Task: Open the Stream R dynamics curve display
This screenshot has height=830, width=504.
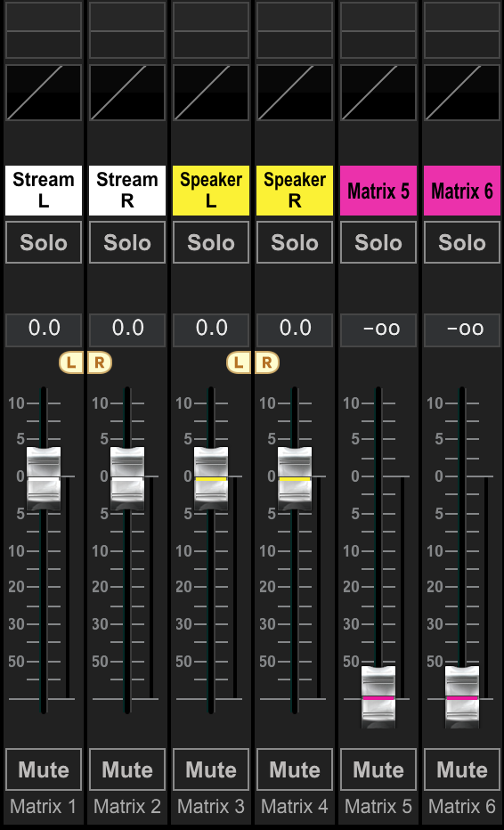Action: [127, 93]
